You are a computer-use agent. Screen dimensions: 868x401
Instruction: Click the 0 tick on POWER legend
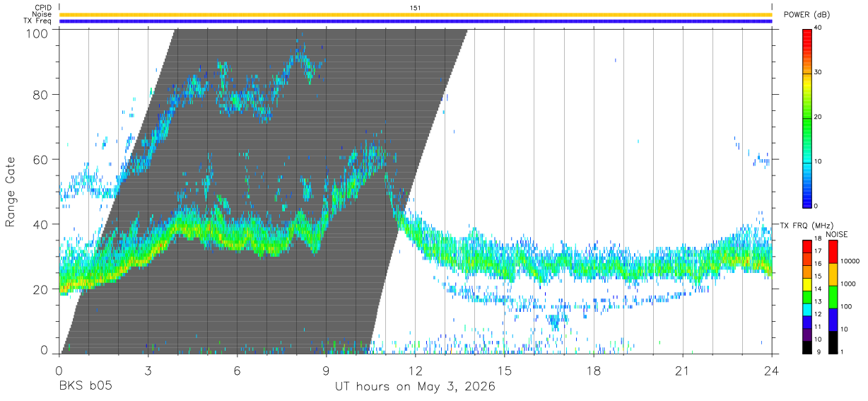click(x=816, y=206)
